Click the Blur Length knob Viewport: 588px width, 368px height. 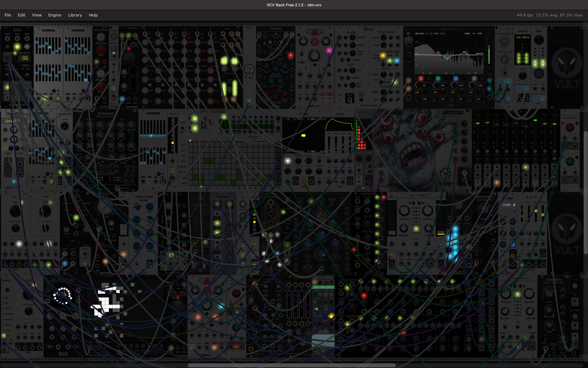(x=352, y=37)
